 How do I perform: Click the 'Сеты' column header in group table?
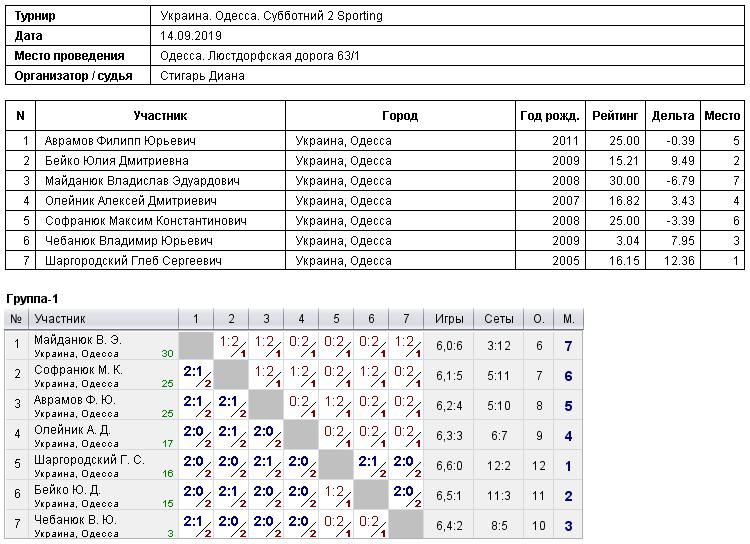tap(498, 319)
